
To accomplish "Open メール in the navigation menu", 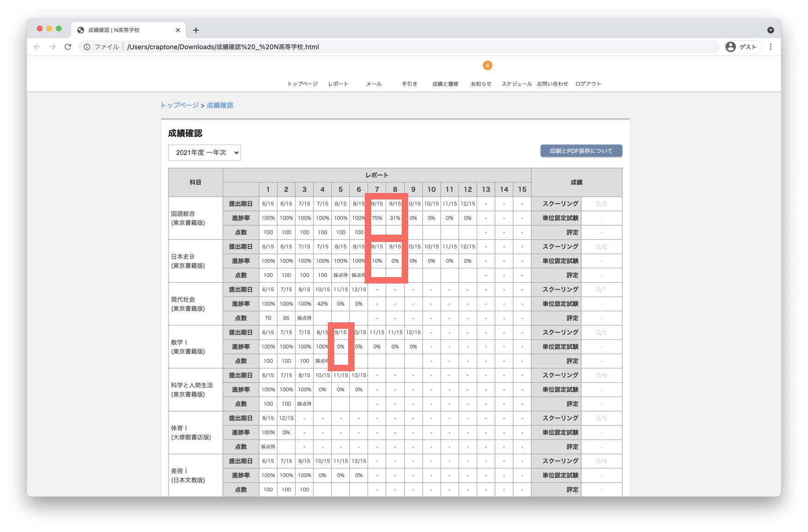I will tap(374, 84).
